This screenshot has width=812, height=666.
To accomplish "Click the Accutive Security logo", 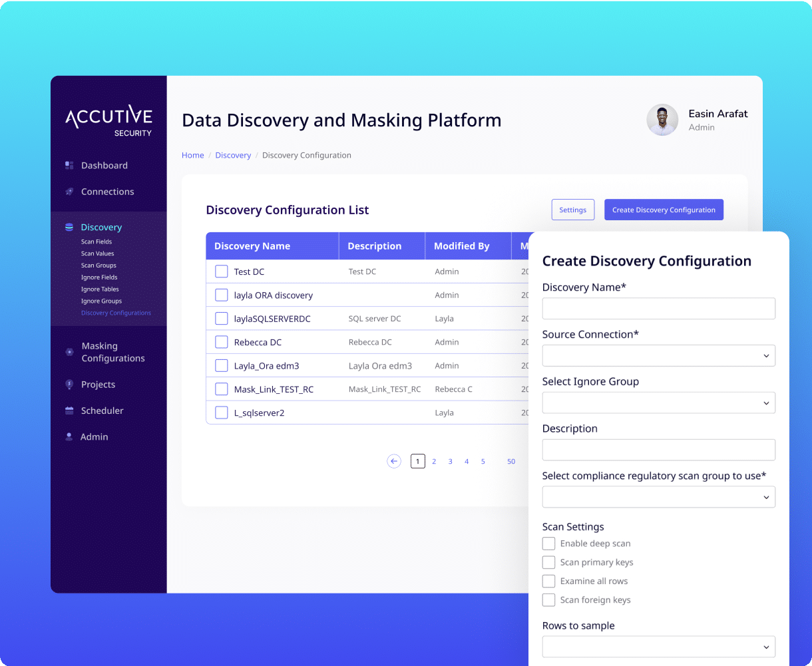I will [108, 119].
